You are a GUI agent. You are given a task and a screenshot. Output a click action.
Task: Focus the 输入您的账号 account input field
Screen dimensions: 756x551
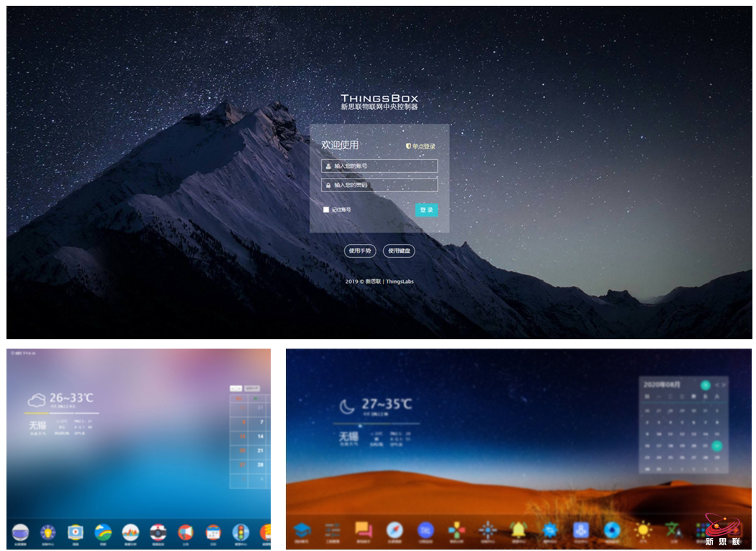(379, 166)
